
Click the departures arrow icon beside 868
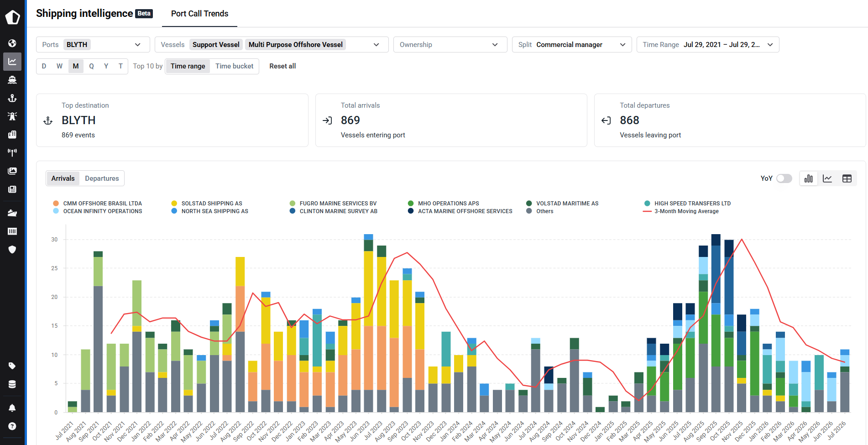606,120
